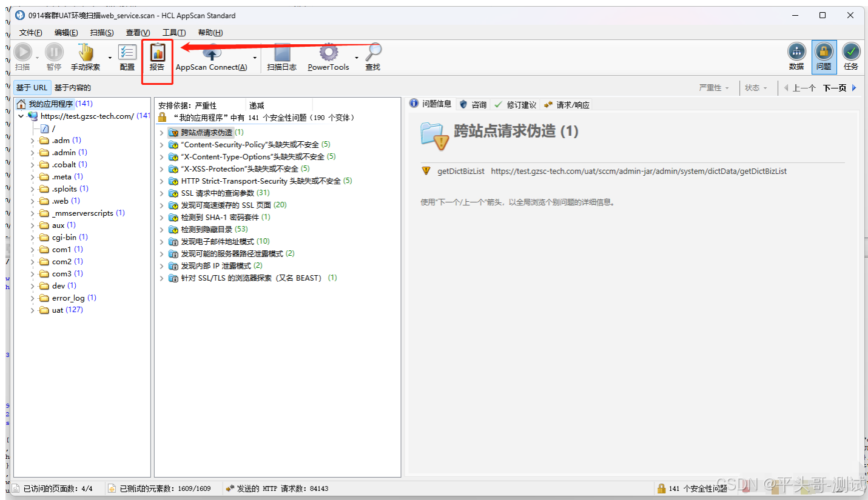Click the lock icon in the issue summary line
Image resolution: width=868 pixels, height=500 pixels.
tap(162, 117)
